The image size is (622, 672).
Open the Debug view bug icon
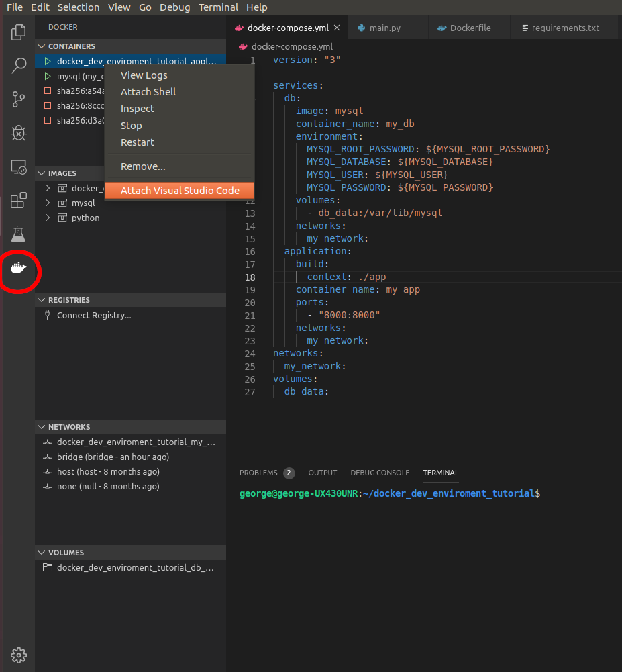pyautogui.click(x=18, y=133)
